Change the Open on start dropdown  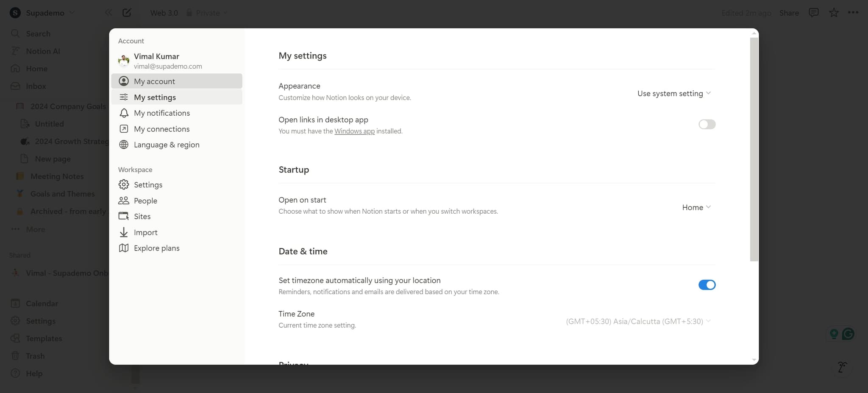coord(696,207)
